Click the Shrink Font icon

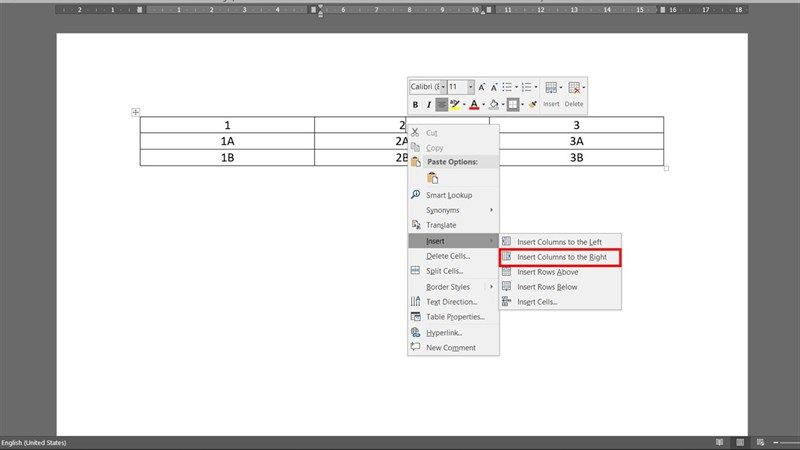(494, 88)
